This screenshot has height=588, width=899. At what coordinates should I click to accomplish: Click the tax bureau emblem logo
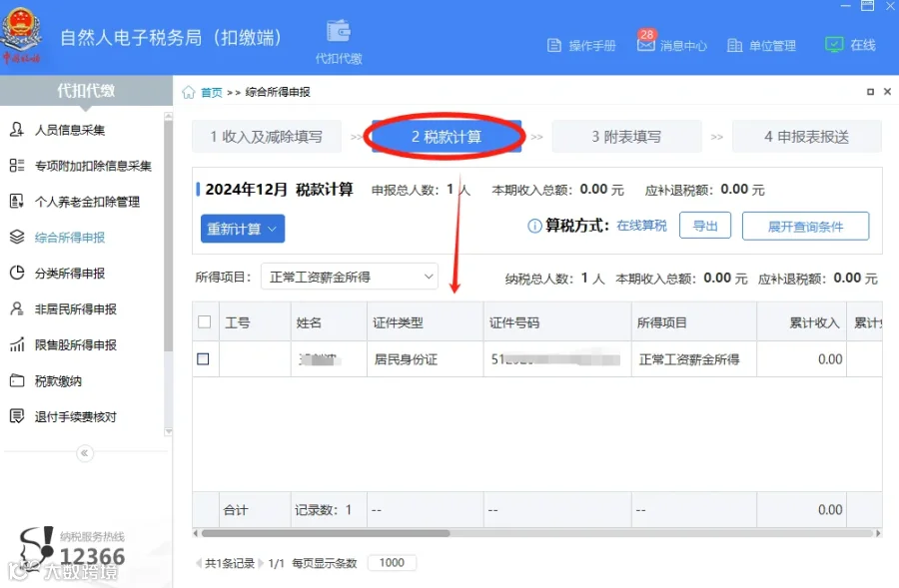click(21, 36)
